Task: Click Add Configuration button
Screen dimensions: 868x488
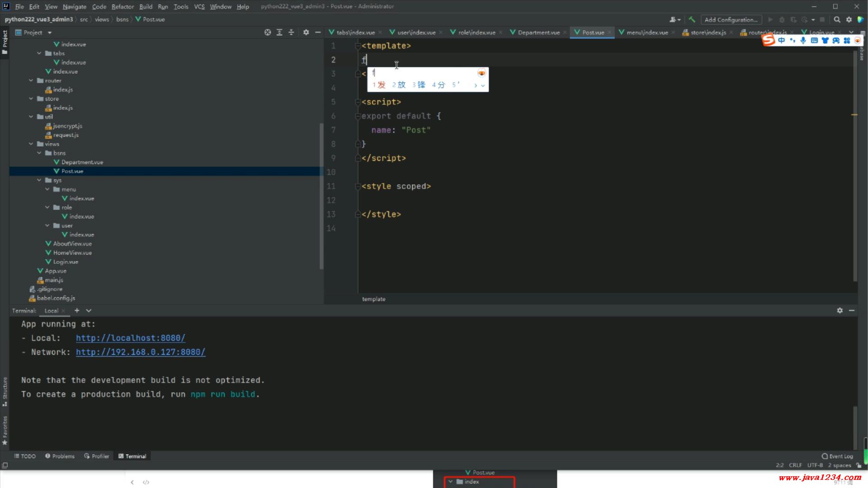Action: [731, 19]
